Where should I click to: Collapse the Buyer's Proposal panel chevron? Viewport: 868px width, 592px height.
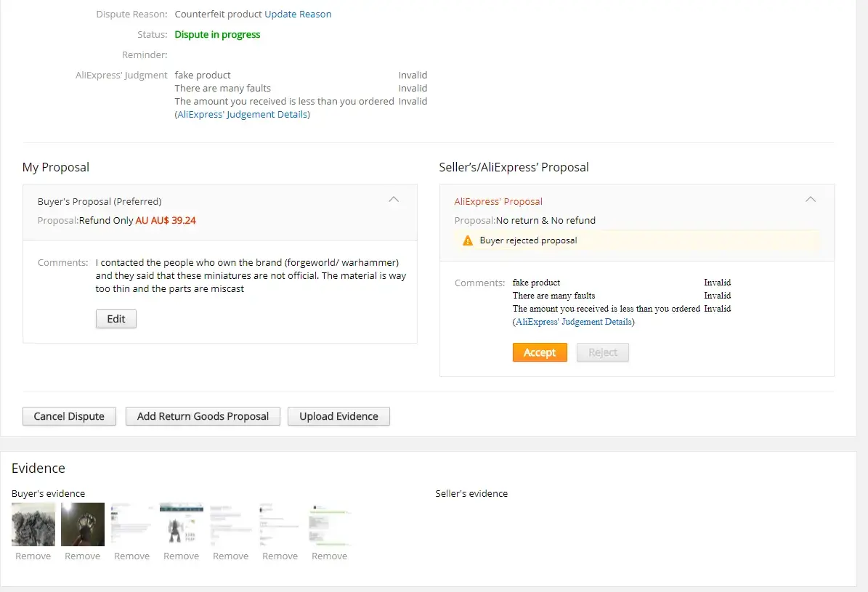pos(394,200)
